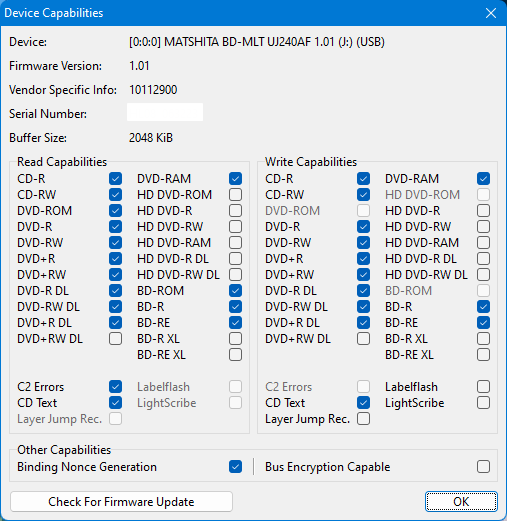The image size is (507, 521).
Task: Toggle the Read DVD+RW DL checkbox
Action: click(115, 339)
